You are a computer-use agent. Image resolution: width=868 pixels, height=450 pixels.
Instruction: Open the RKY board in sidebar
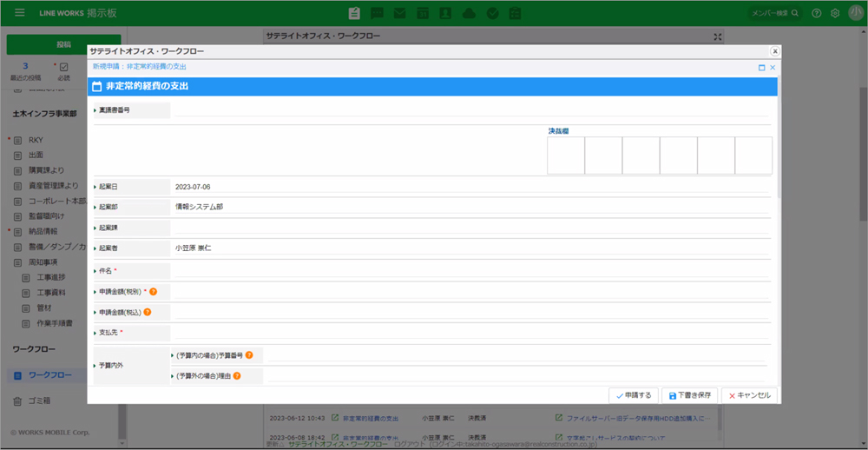pyautogui.click(x=36, y=140)
